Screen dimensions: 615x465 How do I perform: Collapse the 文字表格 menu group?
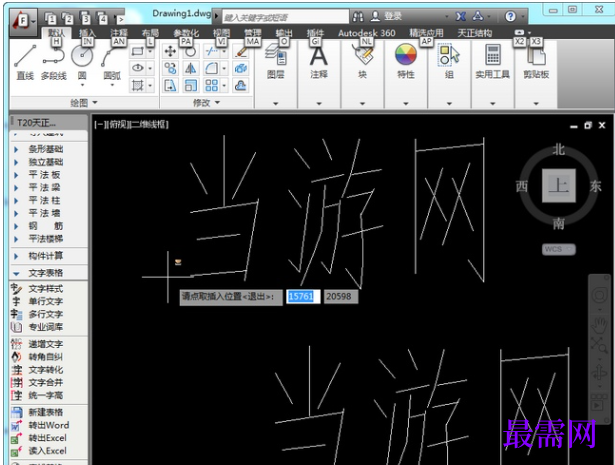(x=16, y=273)
